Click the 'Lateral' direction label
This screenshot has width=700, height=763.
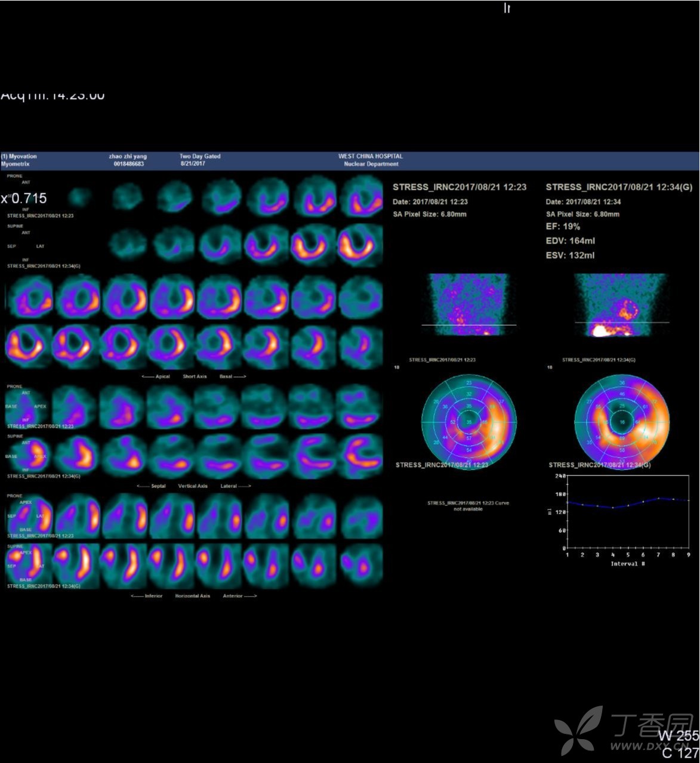pos(229,486)
